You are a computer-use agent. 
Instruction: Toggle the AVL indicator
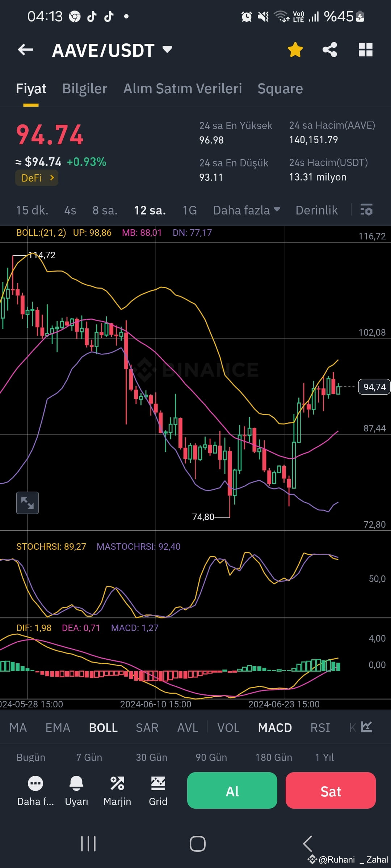[x=188, y=728]
